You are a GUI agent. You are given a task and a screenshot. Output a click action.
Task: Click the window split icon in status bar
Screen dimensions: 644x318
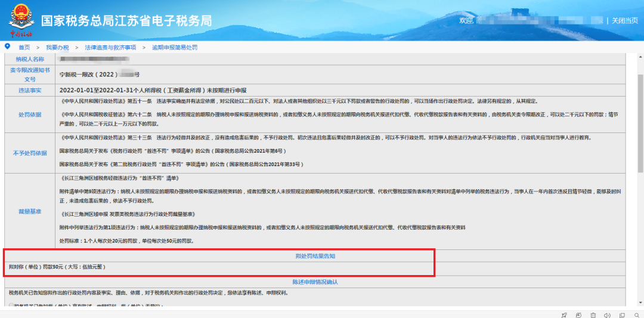[x=622, y=314]
